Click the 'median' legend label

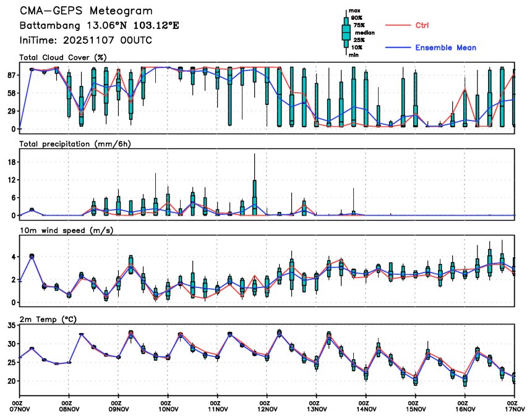coord(365,33)
